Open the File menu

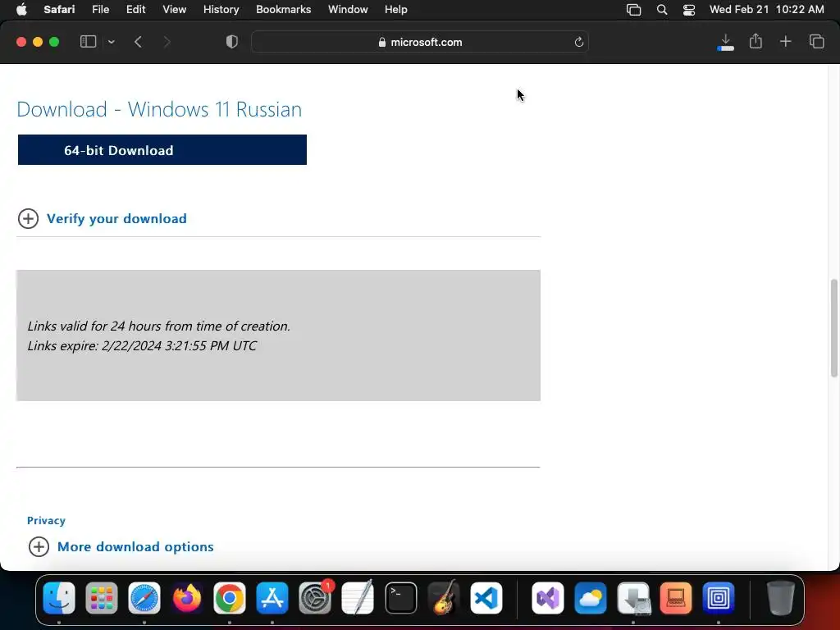pos(100,10)
